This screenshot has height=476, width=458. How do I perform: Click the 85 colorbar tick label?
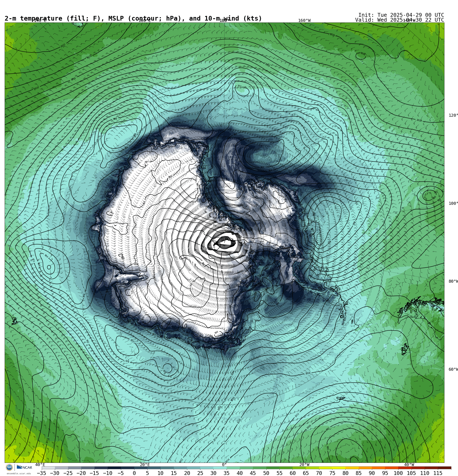(359, 473)
